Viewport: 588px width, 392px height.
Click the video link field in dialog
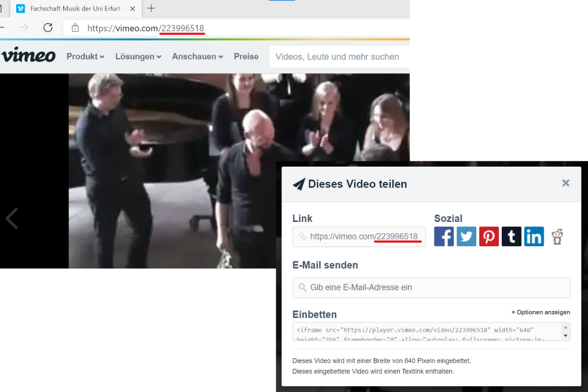[359, 237]
